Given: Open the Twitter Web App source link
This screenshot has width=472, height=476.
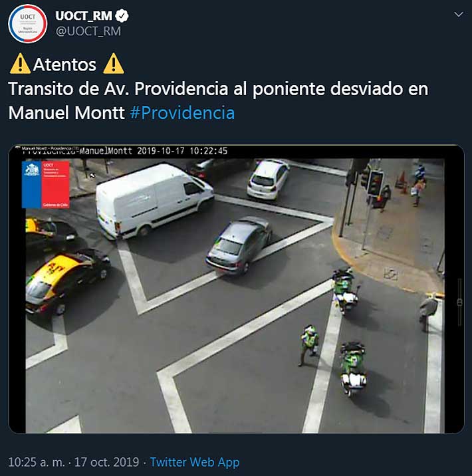Looking at the screenshot, I should pos(195,462).
